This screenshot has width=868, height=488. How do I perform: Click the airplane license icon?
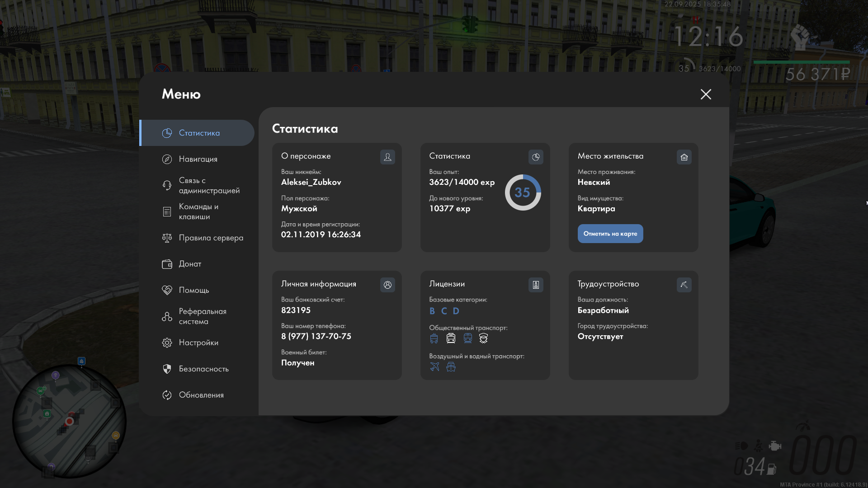(434, 366)
